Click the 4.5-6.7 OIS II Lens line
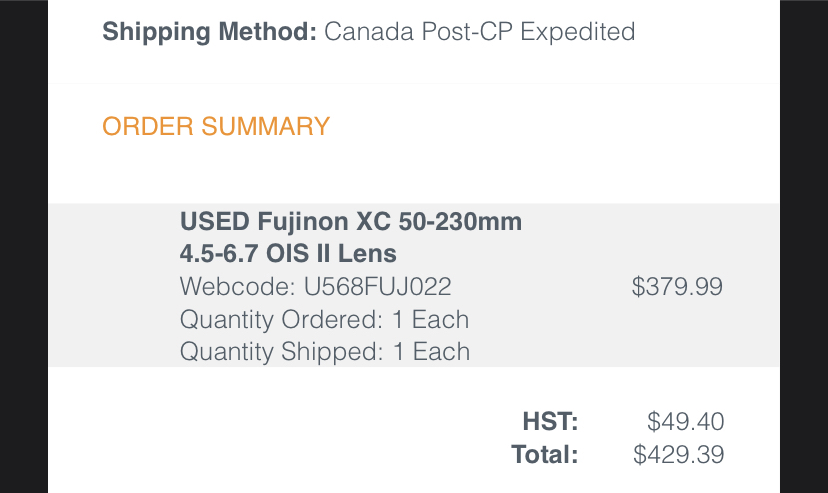Image resolution: width=828 pixels, height=493 pixels. click(x=288, y=253)
